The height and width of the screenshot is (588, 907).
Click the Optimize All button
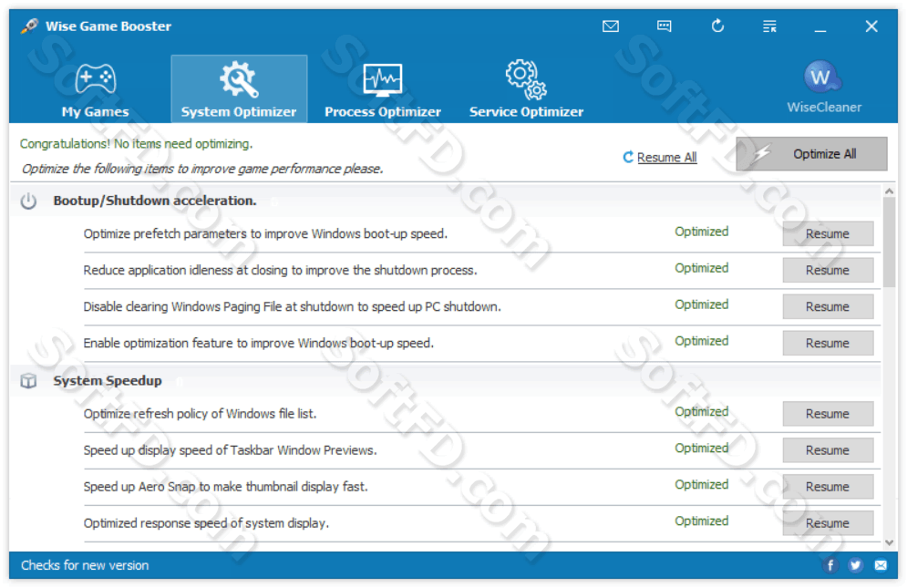811,154
